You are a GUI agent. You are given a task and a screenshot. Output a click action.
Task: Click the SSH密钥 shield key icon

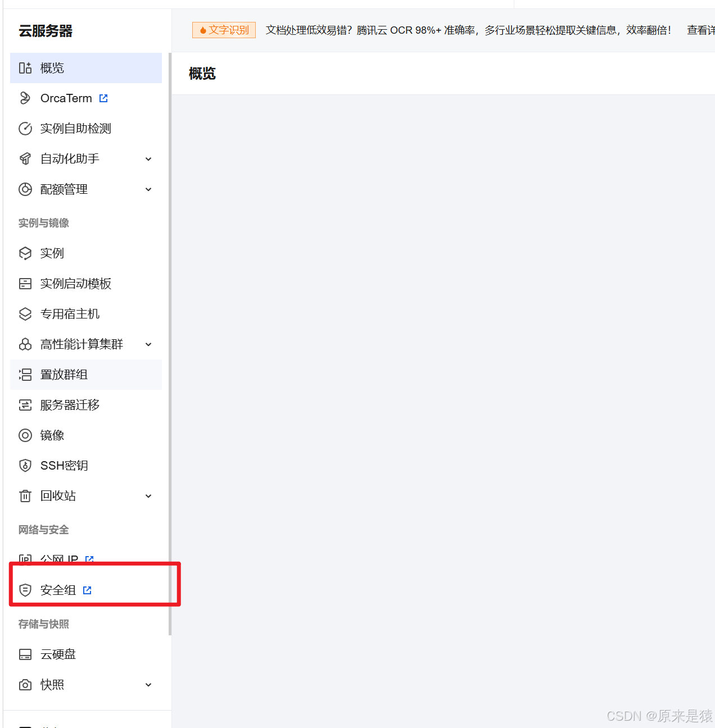pyautogui.click(x=25, y=466)
